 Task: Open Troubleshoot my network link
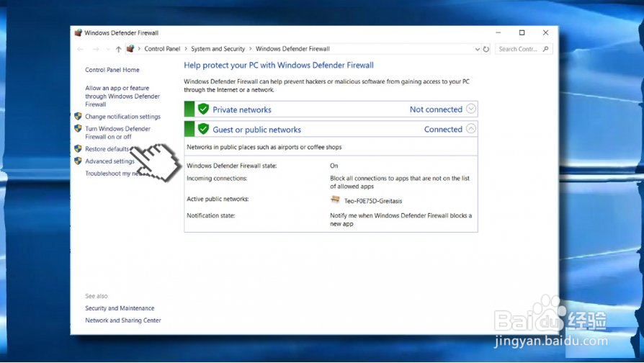click(113, 174)
